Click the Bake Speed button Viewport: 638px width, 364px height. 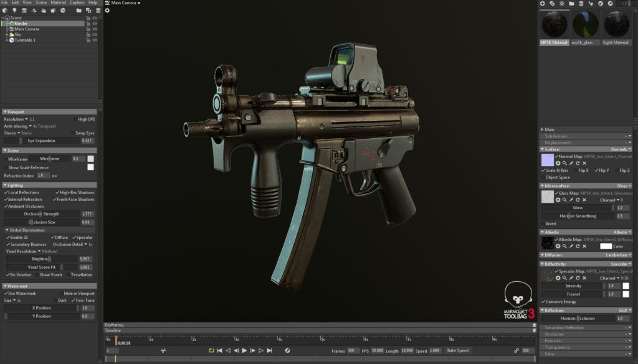point(458,350)
